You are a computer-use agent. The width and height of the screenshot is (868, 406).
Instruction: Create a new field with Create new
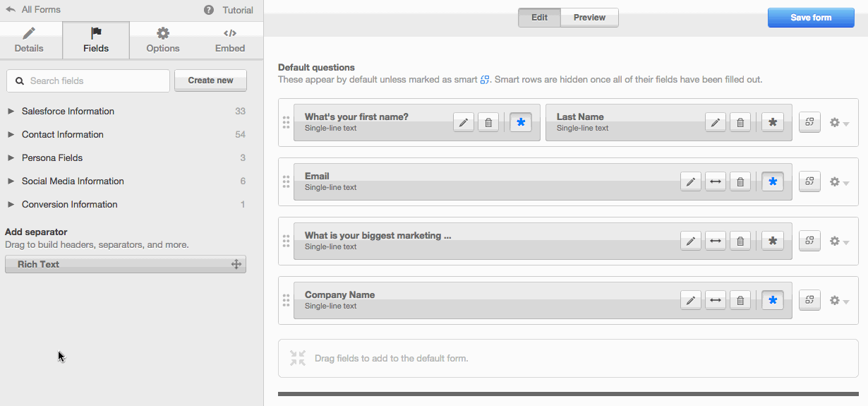(x=210, y=80)
